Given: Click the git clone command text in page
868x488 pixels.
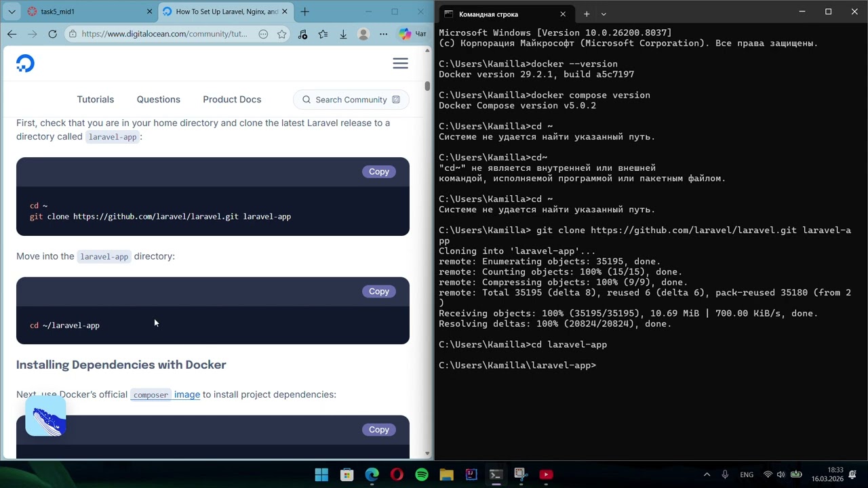Looking at the screenshot, I should click(x=160, y=217).
